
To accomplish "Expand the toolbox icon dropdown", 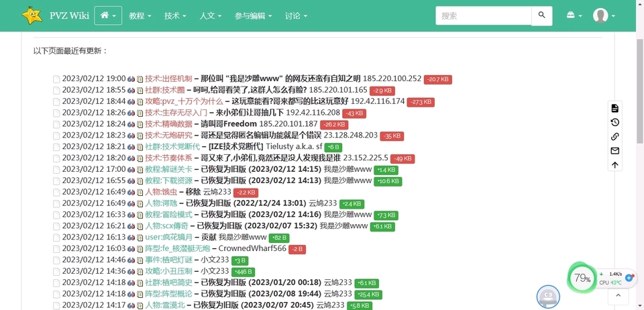I will pos(574,15).
